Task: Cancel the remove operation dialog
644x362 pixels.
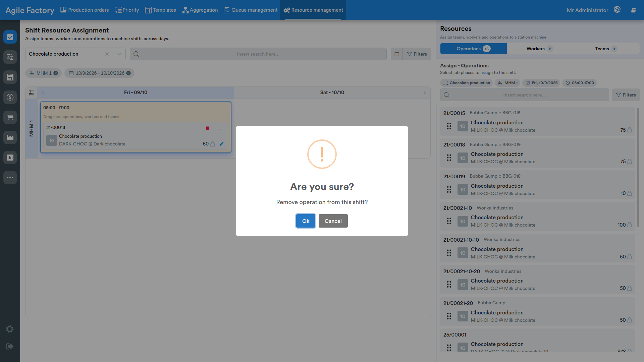Action: pyautogui.click(x=333, y=221)
